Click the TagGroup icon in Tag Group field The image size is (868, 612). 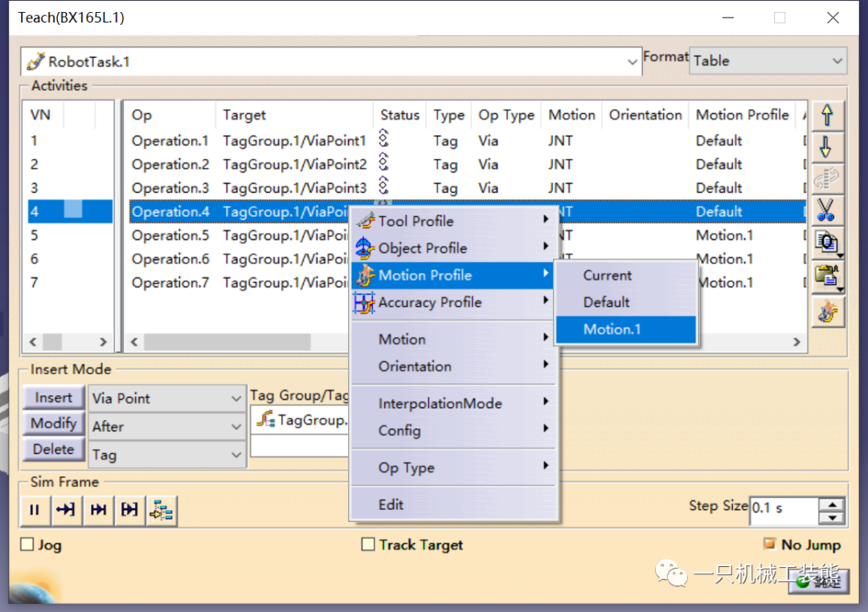pos(266,419)
